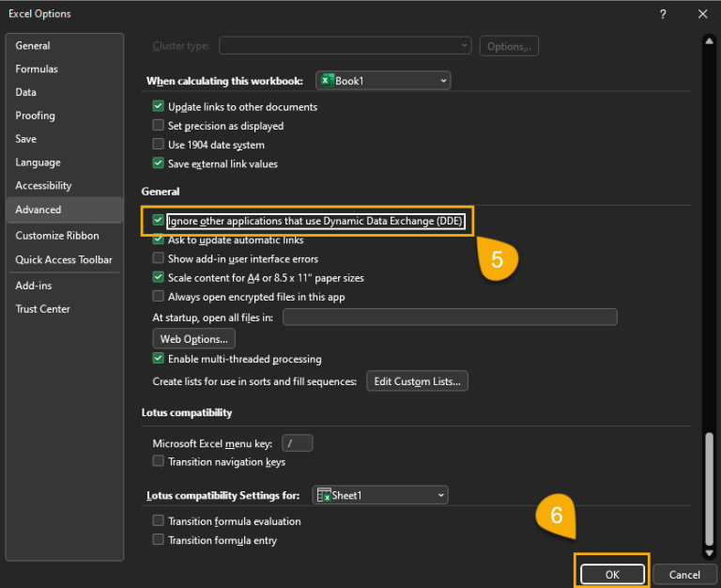Viewport: 721px width, 588px height.
Task: Click the Web Options button
Action: 193,339
